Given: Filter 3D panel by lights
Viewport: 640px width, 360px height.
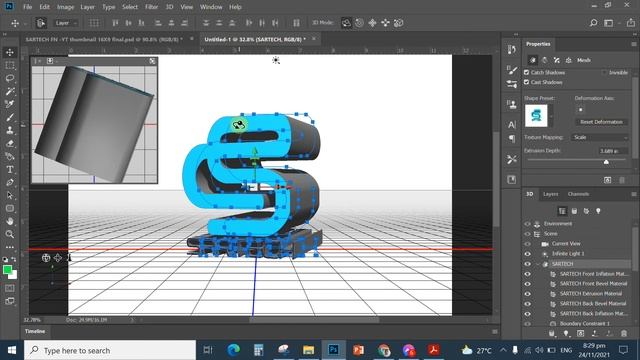Looking at the screenshot, I should coord(598,211).
